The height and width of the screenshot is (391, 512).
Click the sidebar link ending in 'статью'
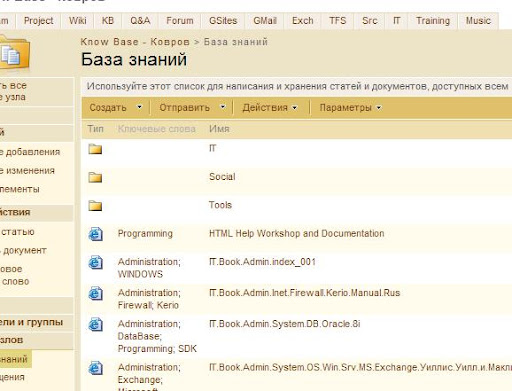(17, 232)
